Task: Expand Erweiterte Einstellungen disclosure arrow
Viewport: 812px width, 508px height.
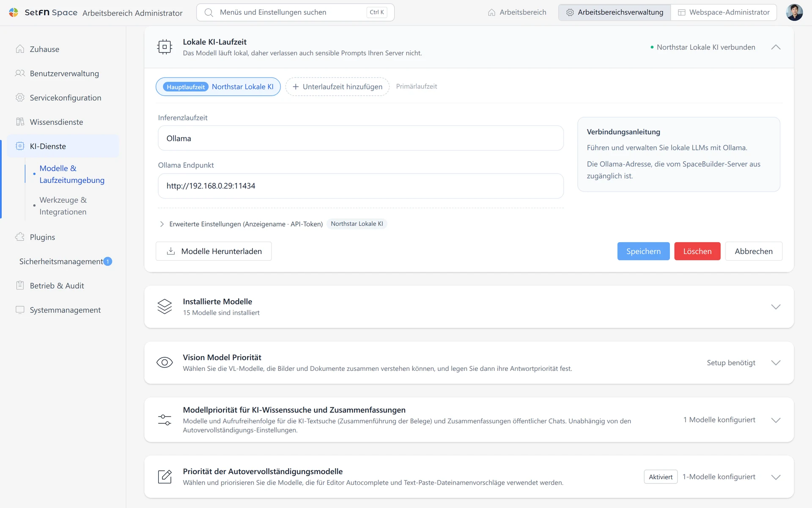Action: click(x=162, y=224)
